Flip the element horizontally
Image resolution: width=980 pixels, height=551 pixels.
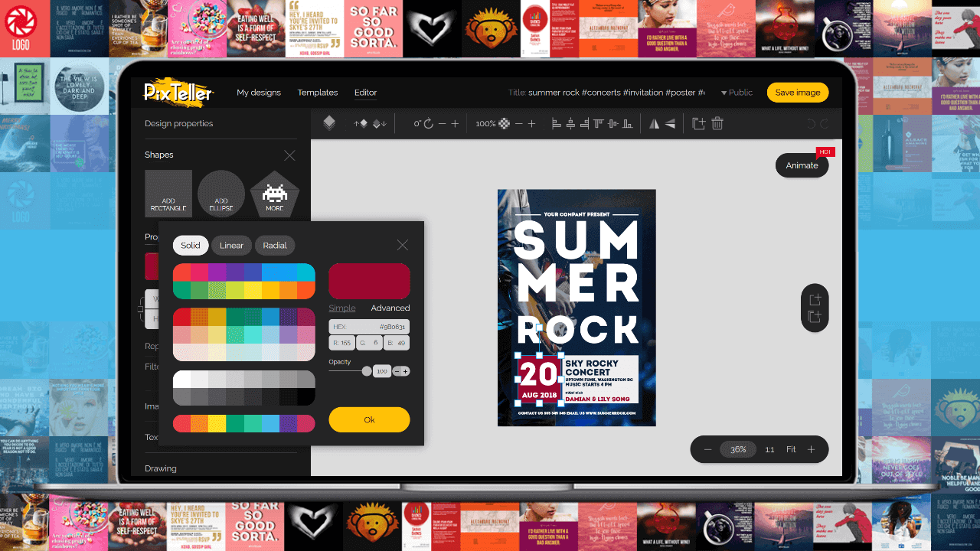654,123
